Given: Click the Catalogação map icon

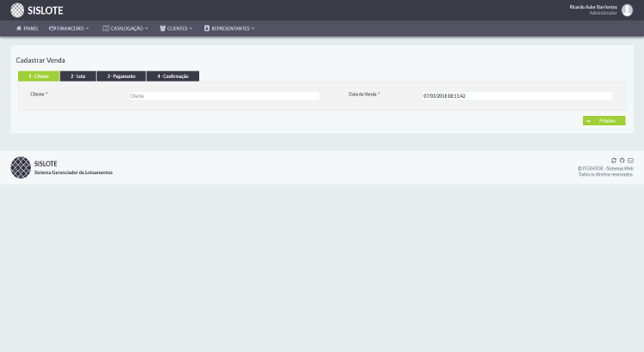Looking at the screenshot, I should (106, 28).
